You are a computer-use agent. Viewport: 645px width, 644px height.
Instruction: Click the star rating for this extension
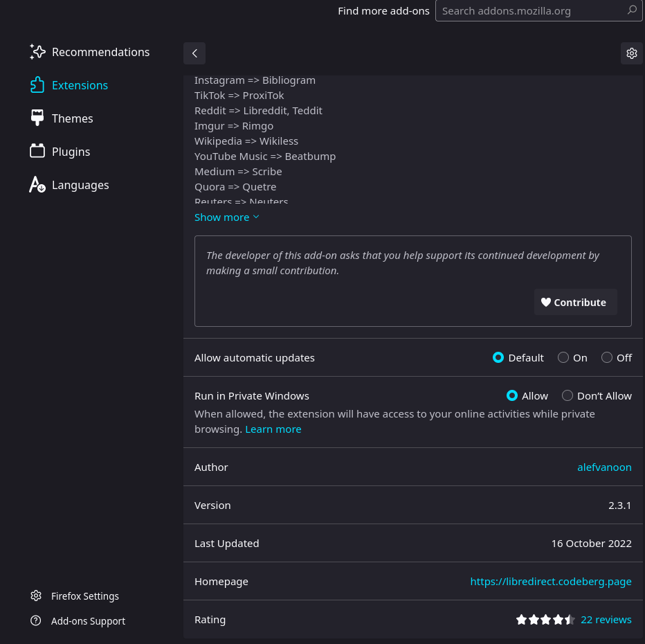(x=545, y=619)
